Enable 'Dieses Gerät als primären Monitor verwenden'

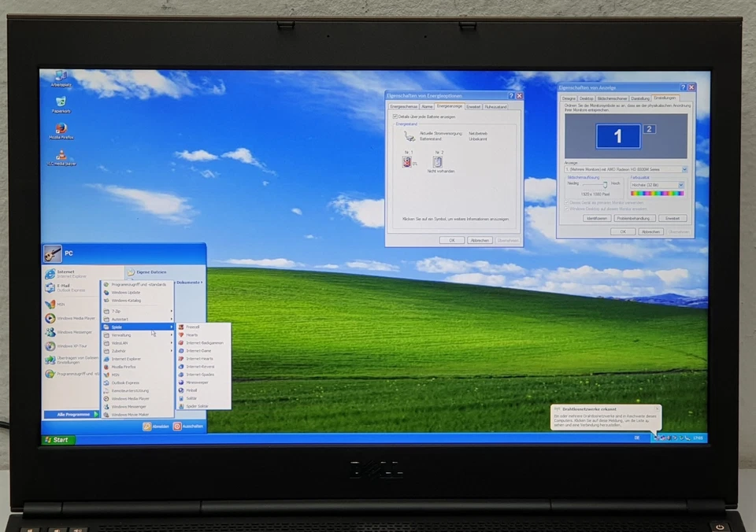(x=566, y=201)
